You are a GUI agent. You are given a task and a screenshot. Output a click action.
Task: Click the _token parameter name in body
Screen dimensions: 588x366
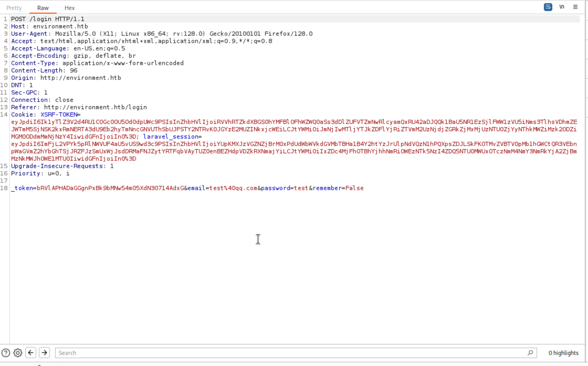pyautogui.click(x=22, y=188)
